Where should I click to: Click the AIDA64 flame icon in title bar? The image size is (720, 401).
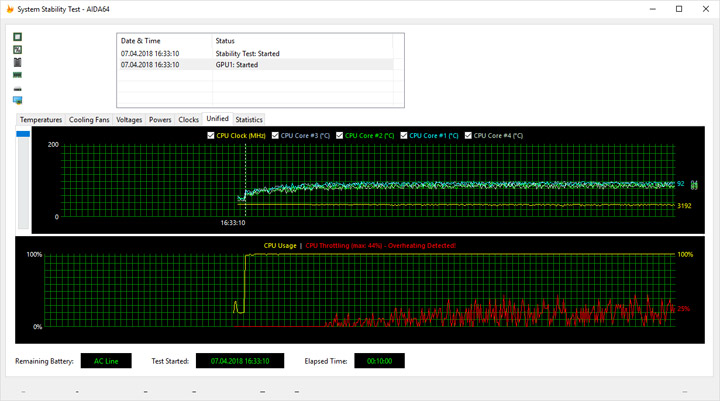point(10,9)
